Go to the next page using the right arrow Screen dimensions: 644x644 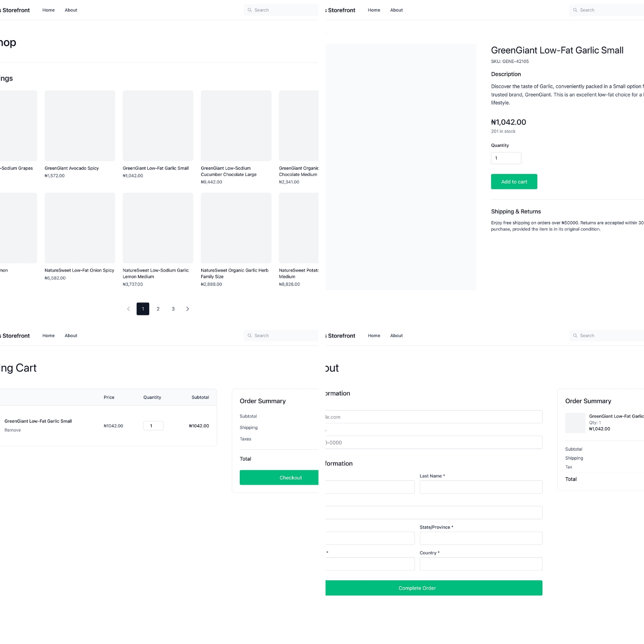[x=188, y=309]
